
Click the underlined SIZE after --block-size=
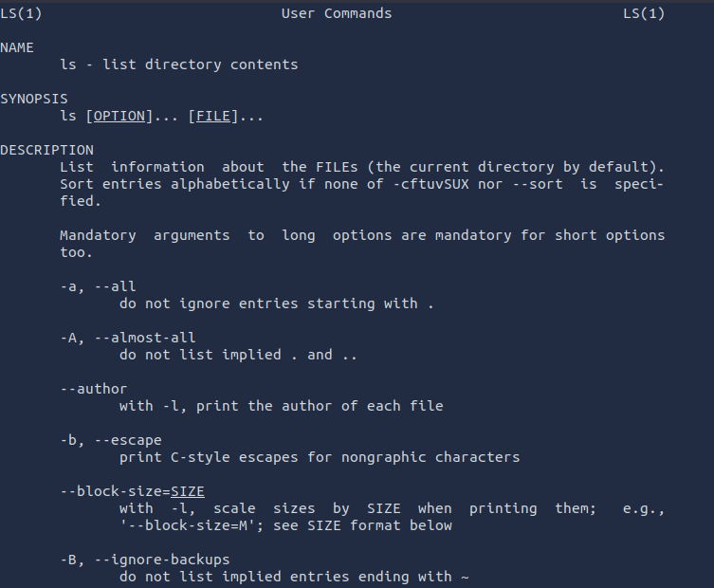click(x=187, y=491)
